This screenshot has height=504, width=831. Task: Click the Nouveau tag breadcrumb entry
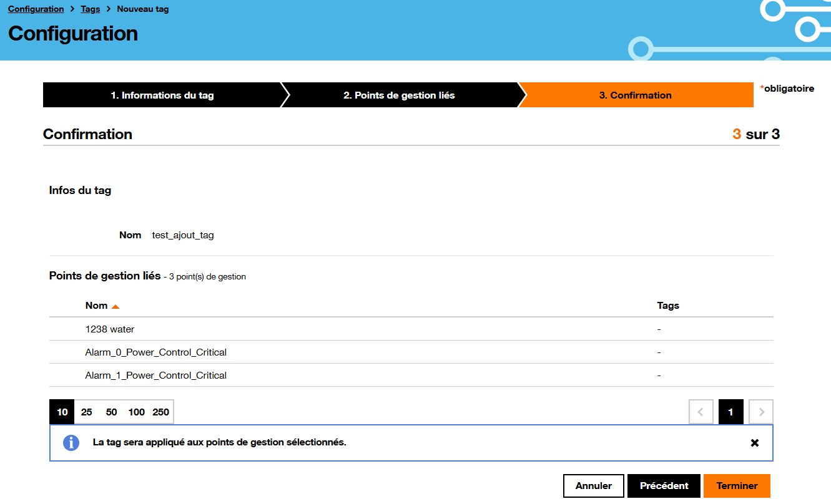pos(142,9)
